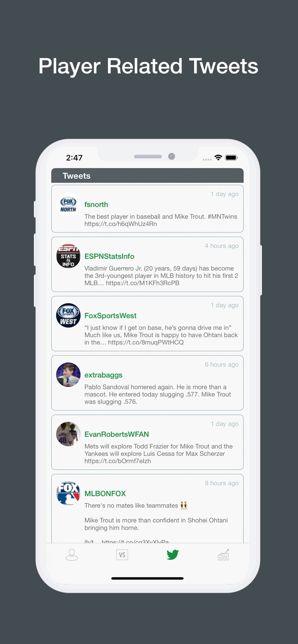Open the player profile tab icon
Image resolution: width=298 pixels, height=644 pixels.
pos(72,555)
